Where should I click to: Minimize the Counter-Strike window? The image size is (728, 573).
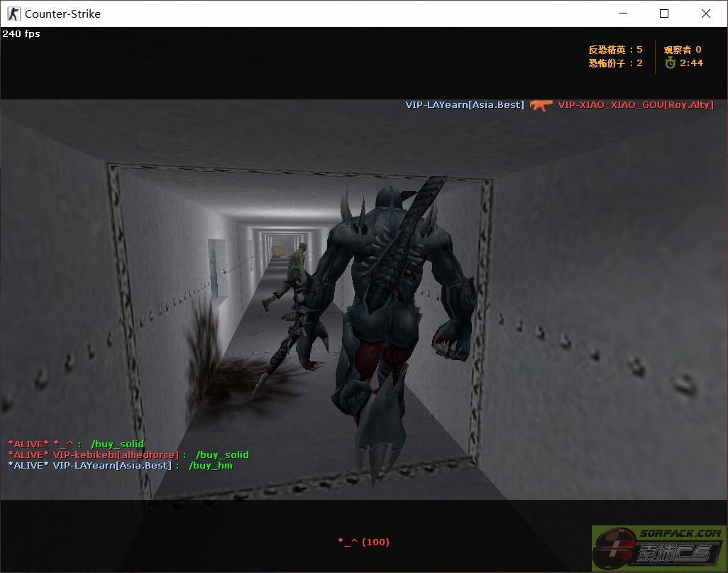pos(623,13)
